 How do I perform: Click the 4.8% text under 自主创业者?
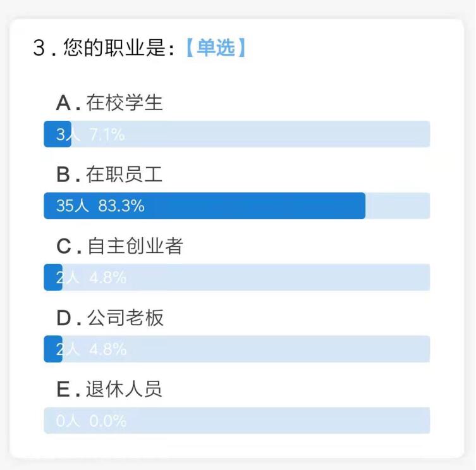[107, 277]
